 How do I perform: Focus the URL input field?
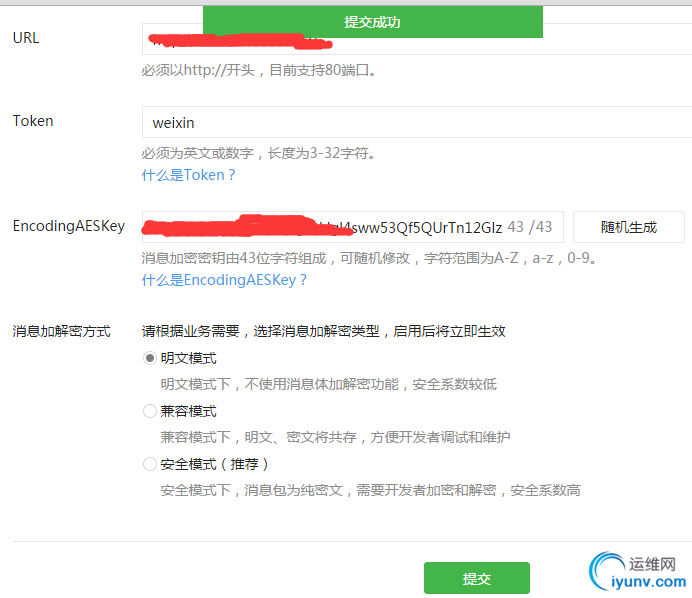click(x=417, y=39)
